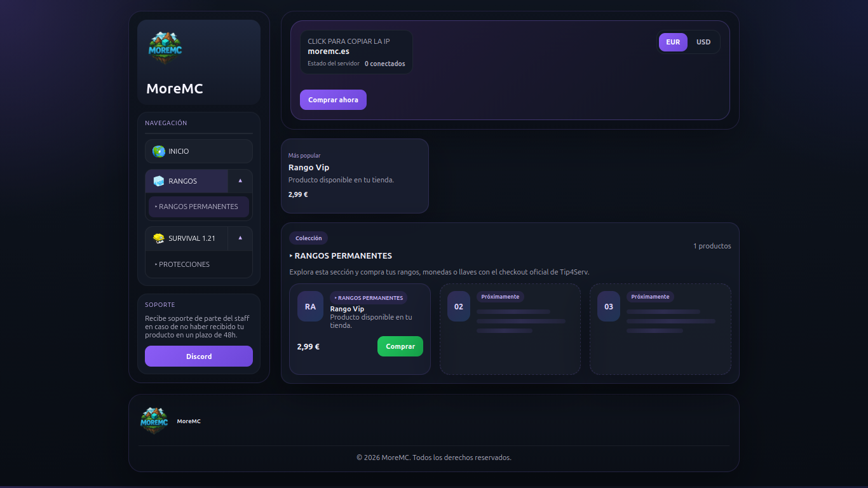The image size is (868, 488).
Task: Click the RA badge on Rango Vip card
Action: pyautogui.click(x=310, y=306)
